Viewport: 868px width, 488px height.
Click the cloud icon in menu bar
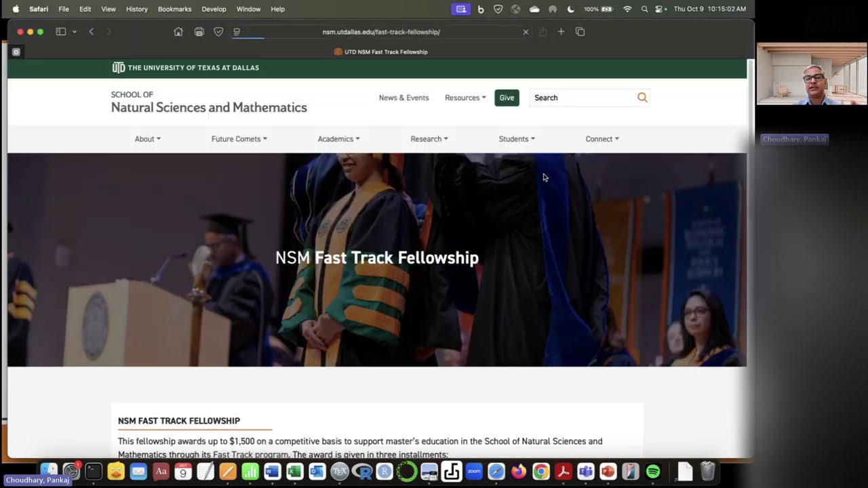pyautogui.click(x=534, y=9)
